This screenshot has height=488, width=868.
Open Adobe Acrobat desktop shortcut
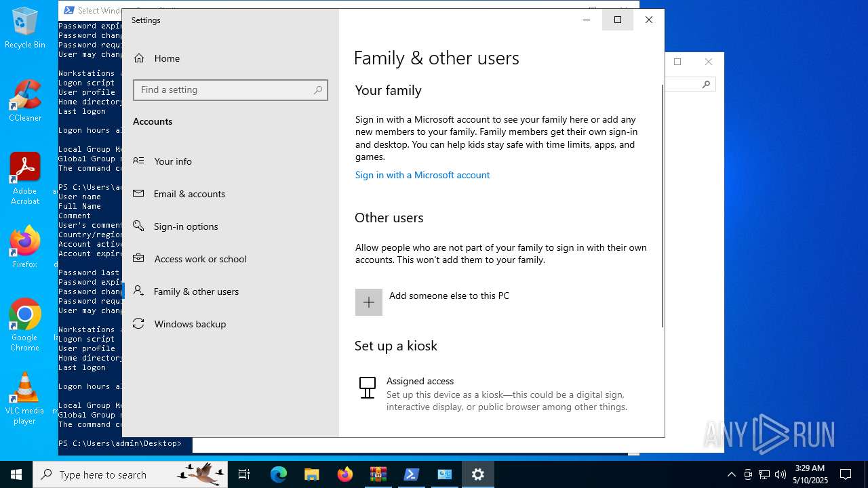tap(25, 179)
